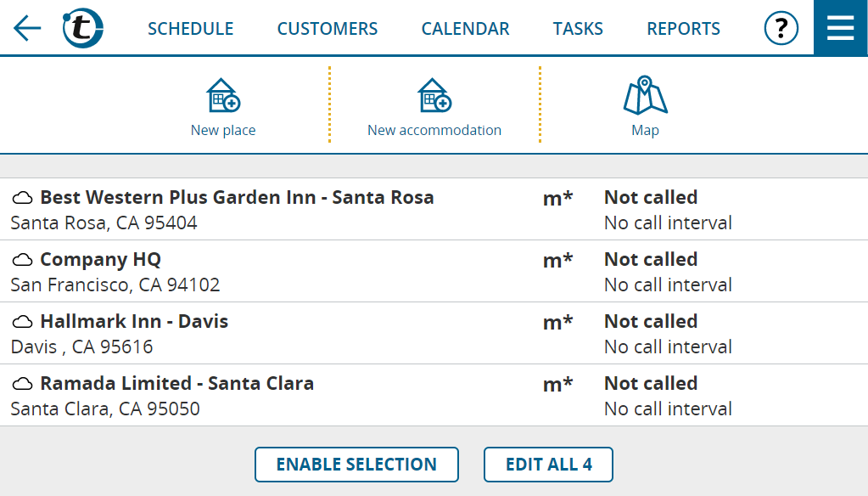Open the Map icon
Image resolution: width=868 pixels, height=496 pixels.
coord(645,97)
